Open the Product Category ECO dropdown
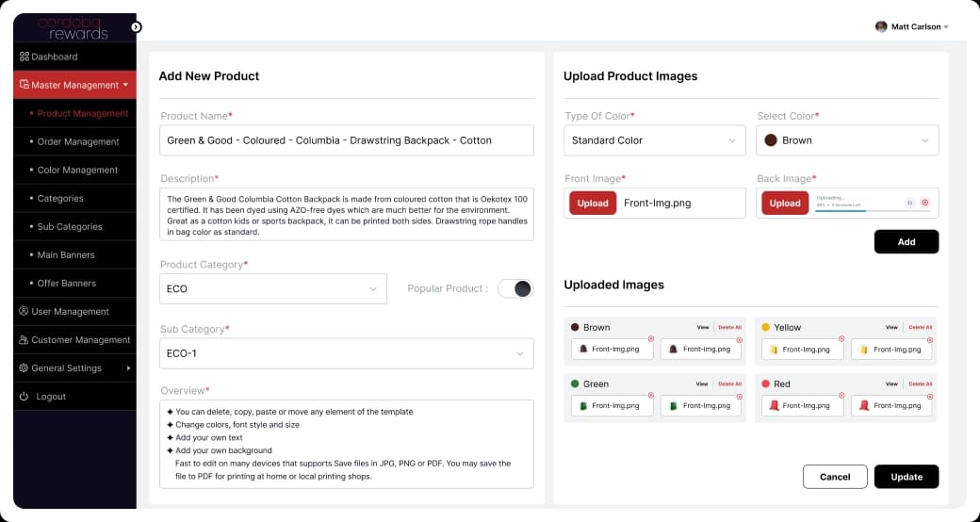The image size is (980, 522). point(273,289)
